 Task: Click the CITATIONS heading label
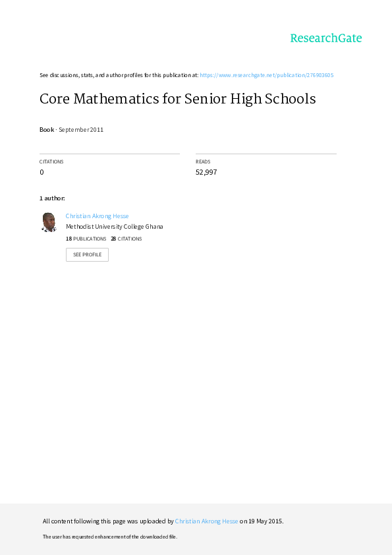click(x=51, y=161)
